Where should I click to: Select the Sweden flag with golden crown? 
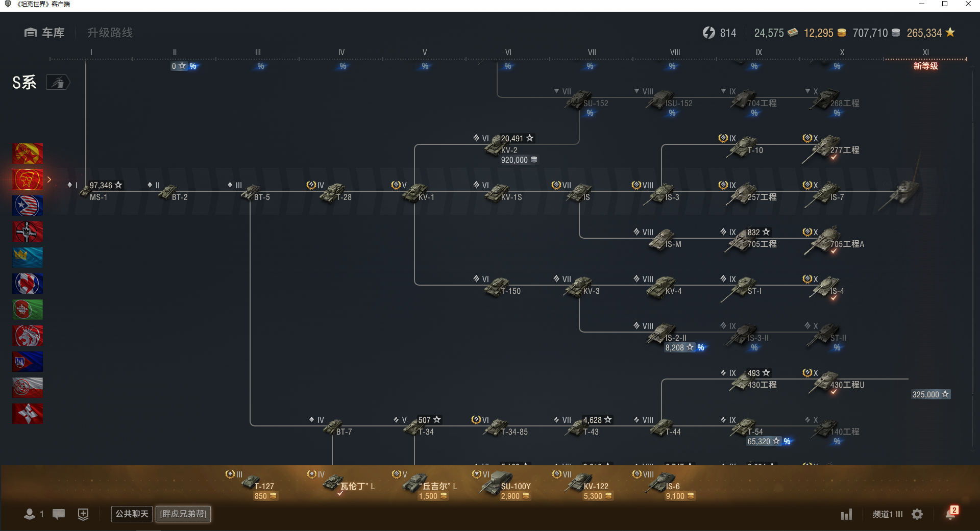[28, 258]
